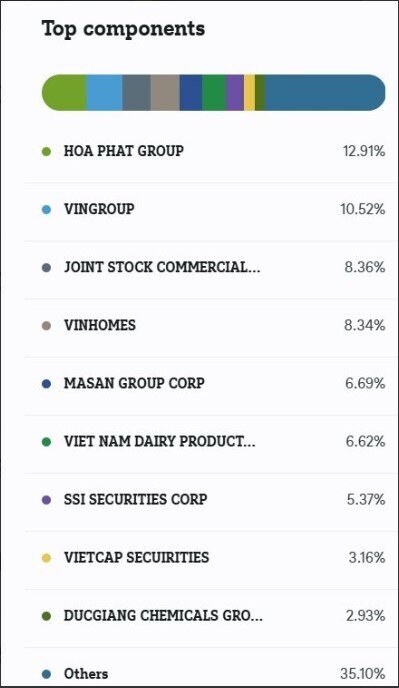
Task: Select the green HOA PHAT segment in bar
Action: [x=64, y=93]
